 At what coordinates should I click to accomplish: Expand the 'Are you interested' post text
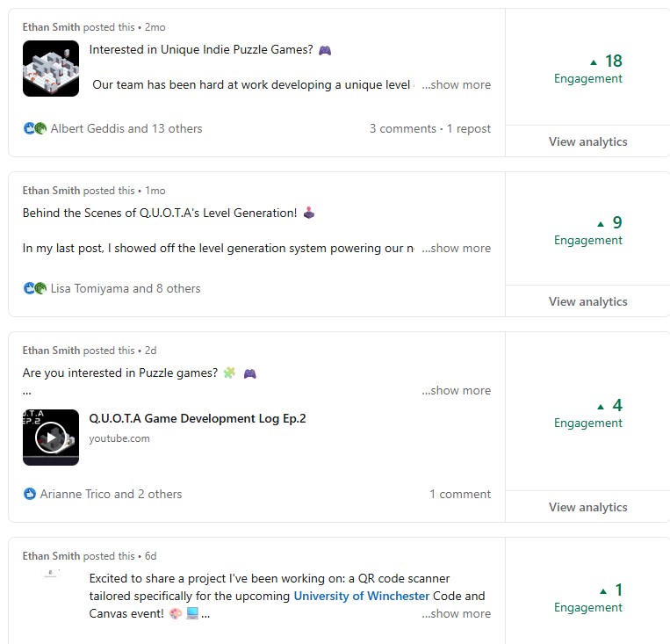tap(456, 391)
